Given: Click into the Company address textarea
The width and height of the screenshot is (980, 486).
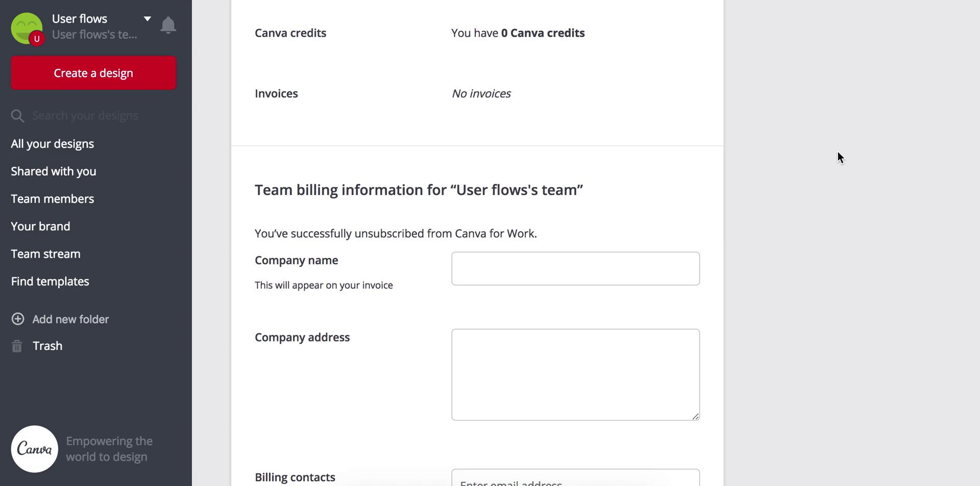Looking at the screenshot, I should (575, 375).
